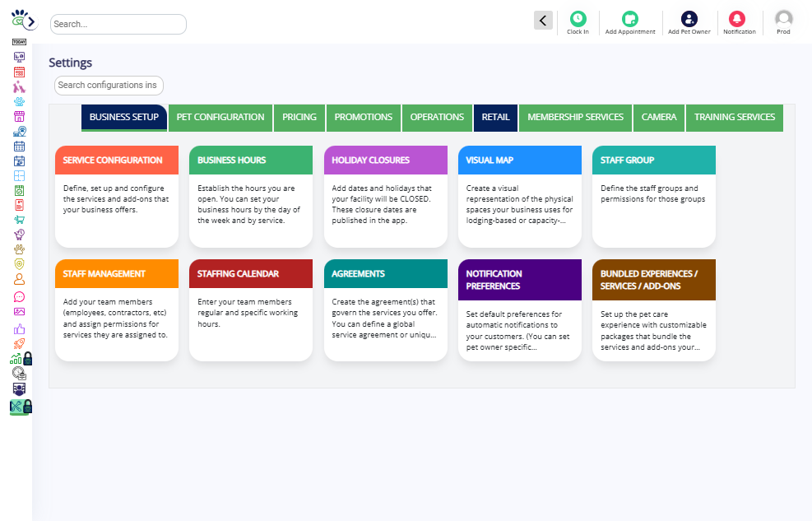Open the Prod profile avatar
Viewport: 812px width, 521px height.
pyautogui.click(x=783, y=19)
